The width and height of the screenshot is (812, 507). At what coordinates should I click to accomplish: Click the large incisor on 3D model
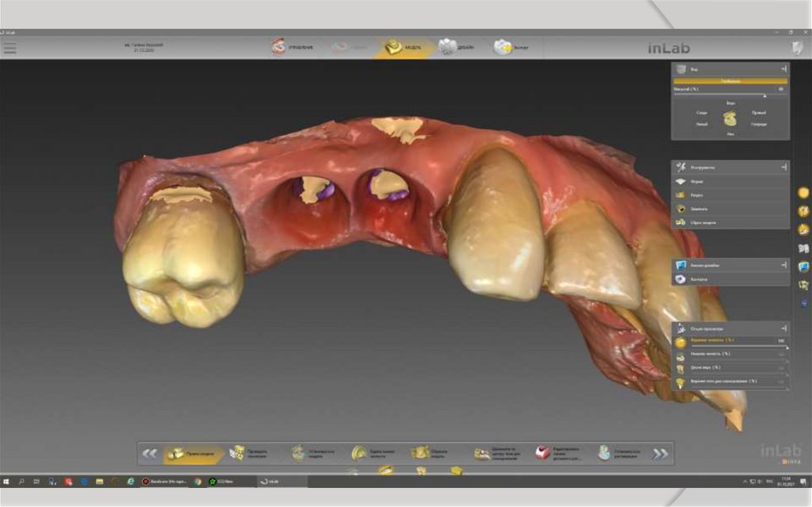(495, 223)
